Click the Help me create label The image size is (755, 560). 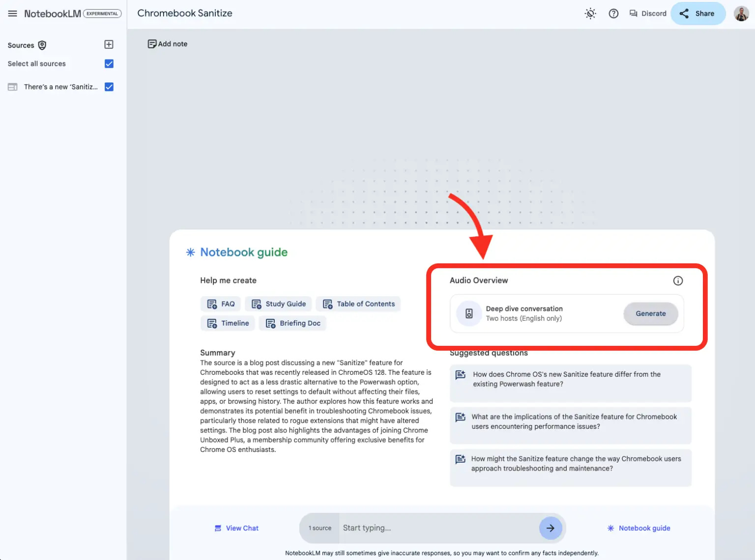pos(229,280)
